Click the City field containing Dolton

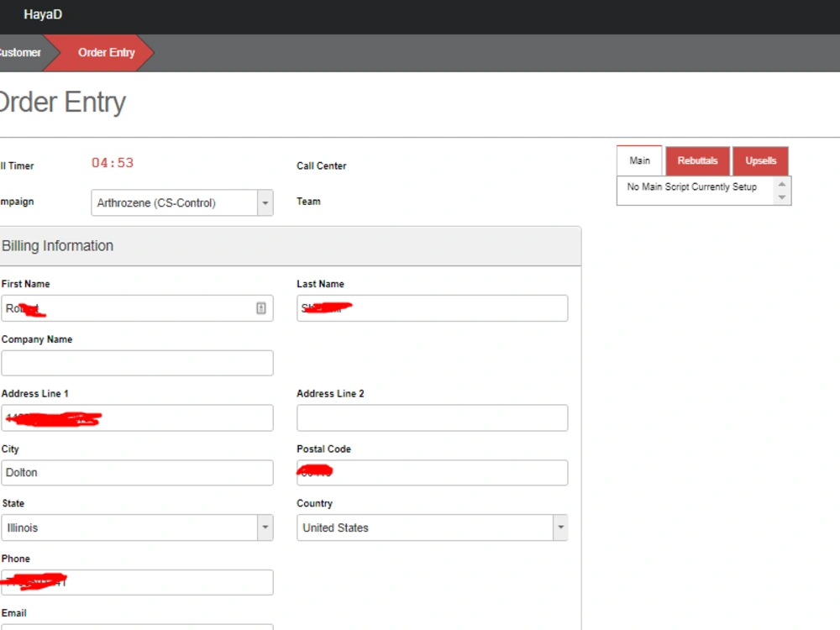pyautogui.click(x=137, y=472)
